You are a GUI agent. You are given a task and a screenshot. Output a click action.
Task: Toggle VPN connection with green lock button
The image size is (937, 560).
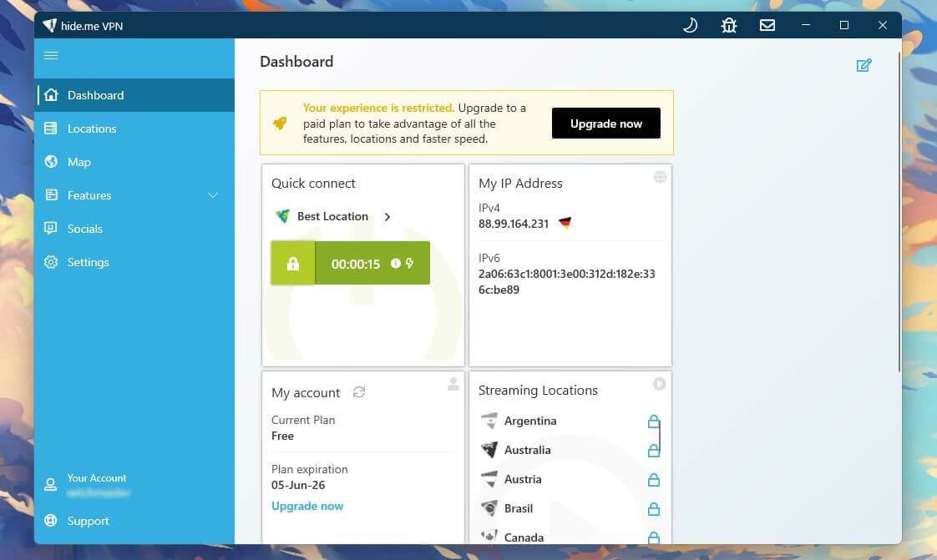[x=293, y=263]
